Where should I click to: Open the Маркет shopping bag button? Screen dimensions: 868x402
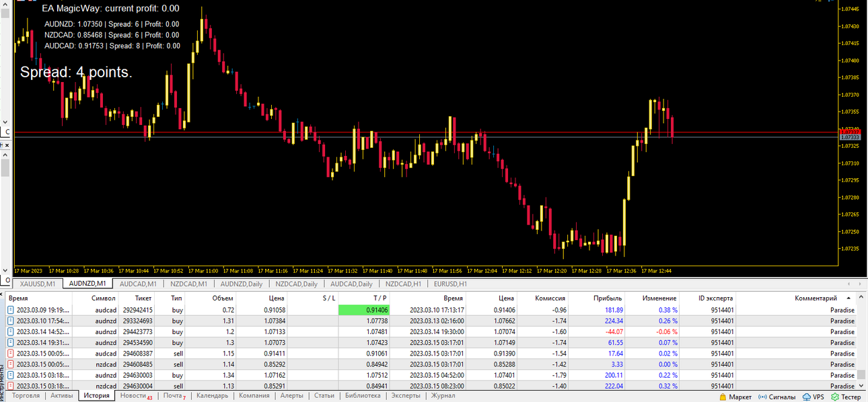(735, 397)
